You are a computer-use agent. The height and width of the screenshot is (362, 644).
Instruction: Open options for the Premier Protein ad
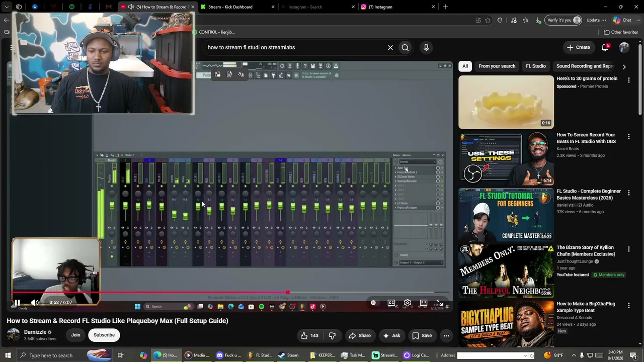tap(628, 80)
